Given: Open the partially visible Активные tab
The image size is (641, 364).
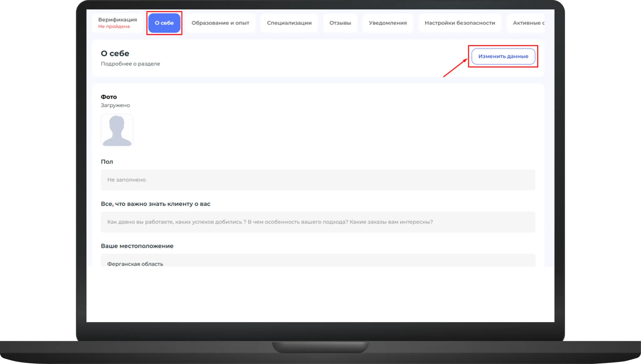Looking at the screenshot, I should point(528,23).
